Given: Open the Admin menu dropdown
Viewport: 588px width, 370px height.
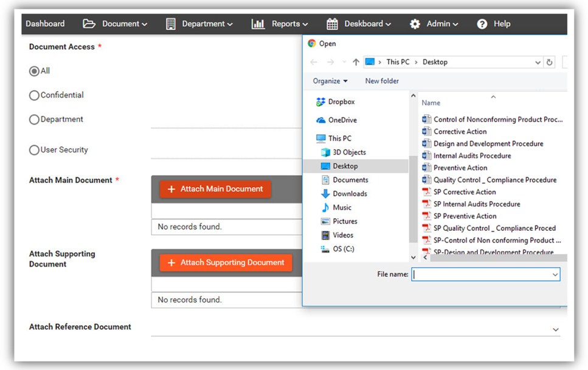Looking at the screenshot, I should (443, 24).
